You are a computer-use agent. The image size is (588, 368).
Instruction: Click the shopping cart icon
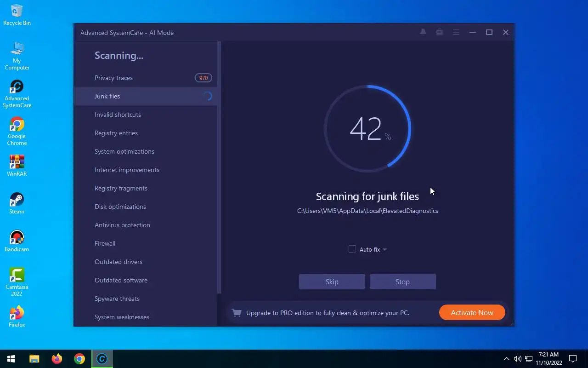pyautogui.click(x=237, y=313)
